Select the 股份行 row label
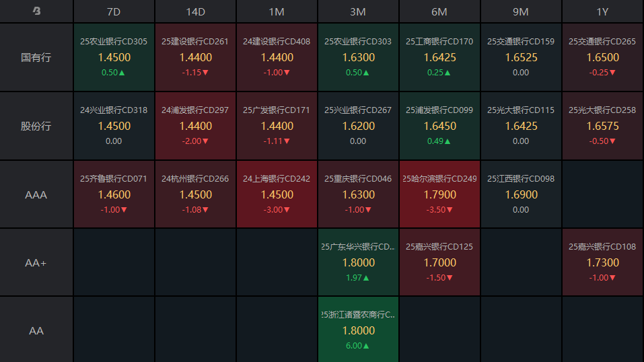This screenshot has width=644, height=362. pyautogui.click(x=36, y=126)
